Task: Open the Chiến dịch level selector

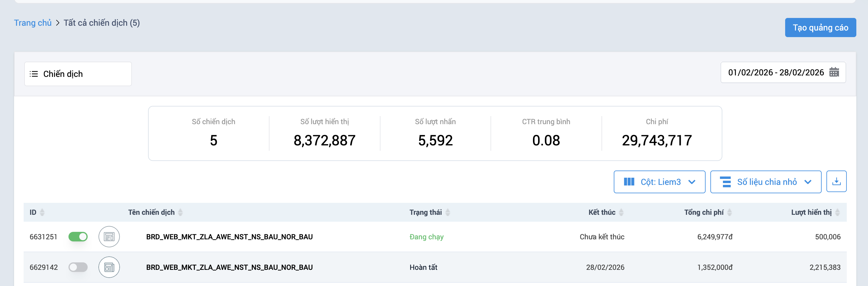Action: 78,74
